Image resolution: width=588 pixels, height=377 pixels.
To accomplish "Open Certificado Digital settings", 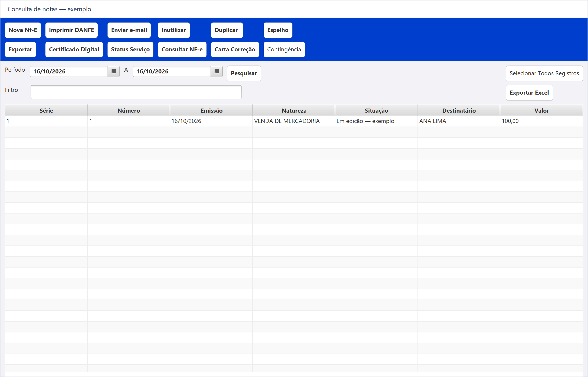I will click(74, 50).
